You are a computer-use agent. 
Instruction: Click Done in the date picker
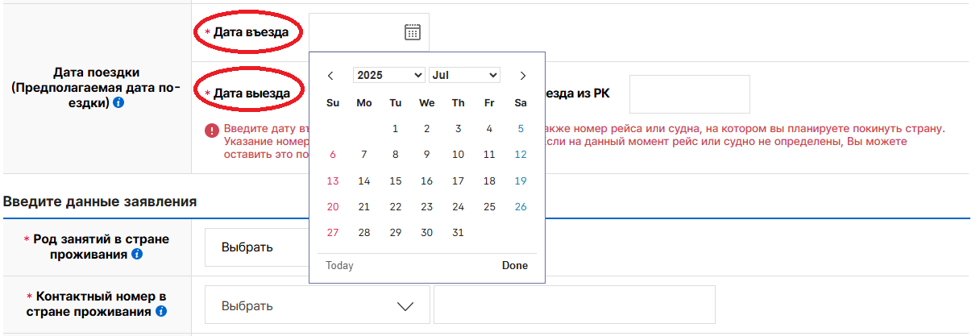pos(515,266)
